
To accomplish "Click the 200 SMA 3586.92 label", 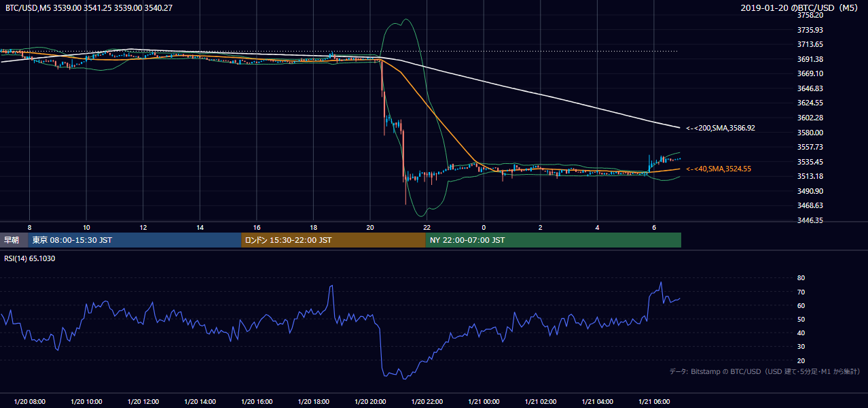I will click(721, 128).
